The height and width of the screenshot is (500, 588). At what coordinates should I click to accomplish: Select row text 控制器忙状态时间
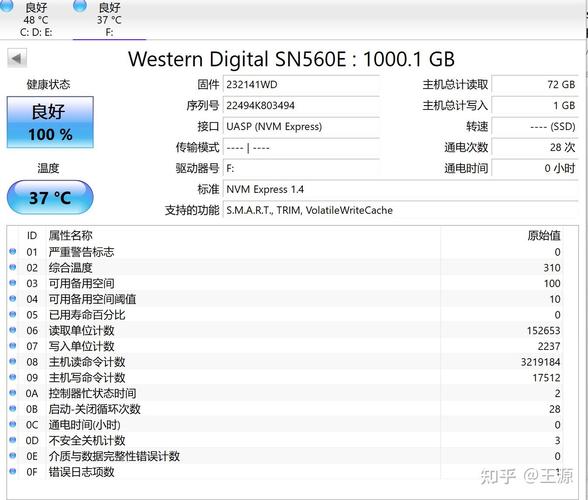pyautogui.click(x=92, y=393)
